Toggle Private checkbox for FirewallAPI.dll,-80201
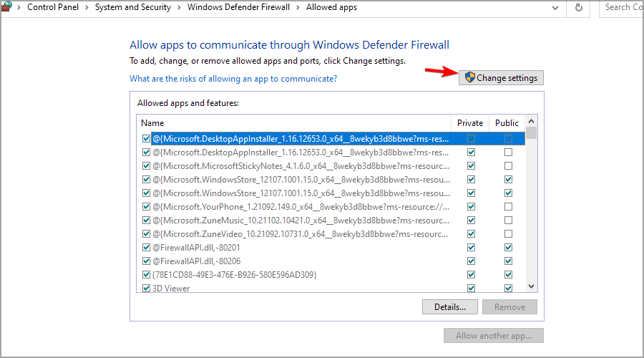Screen dimensions: 644x358 tap(471, 248)
